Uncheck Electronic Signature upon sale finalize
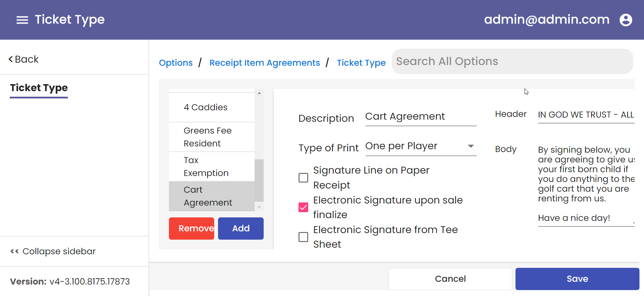This screenshot has width=644, height=296. pos(303,207)
